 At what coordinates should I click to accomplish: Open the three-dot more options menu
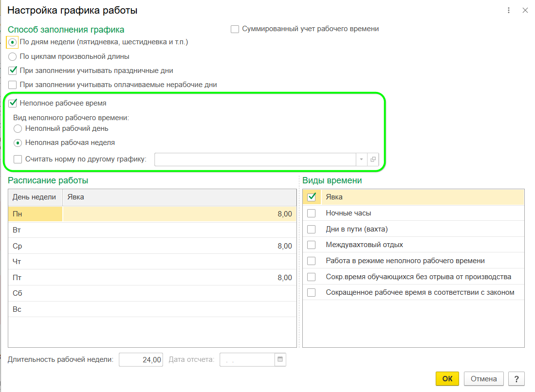509,10
